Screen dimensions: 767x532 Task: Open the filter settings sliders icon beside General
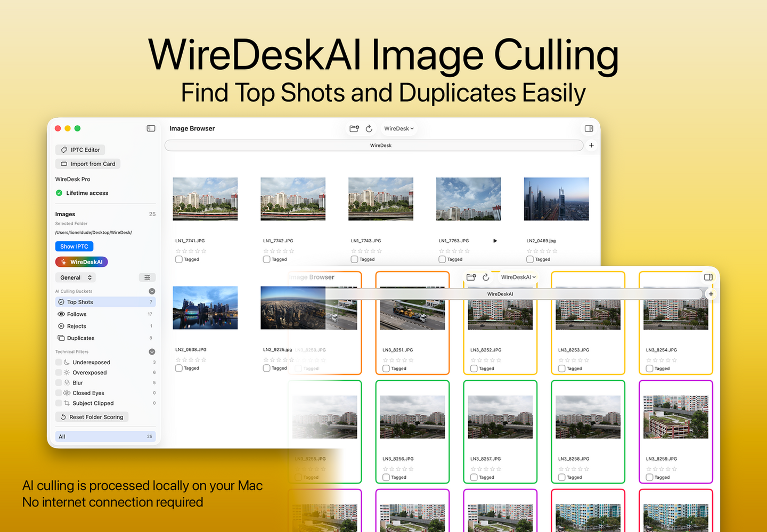click(147, 277)
